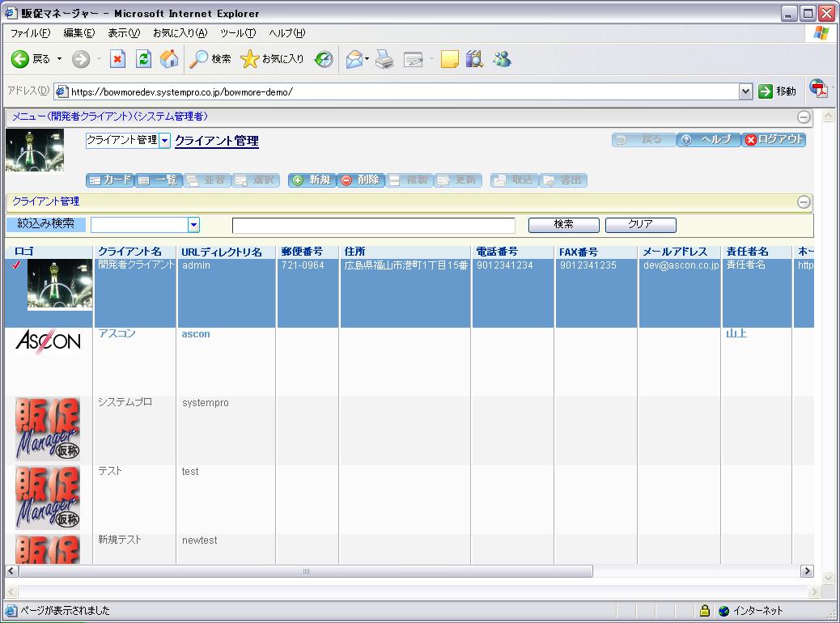Image resolution: width=840 pixels, height=623 pixels.
Task: Click the search text input field
Action: (373, 225)
